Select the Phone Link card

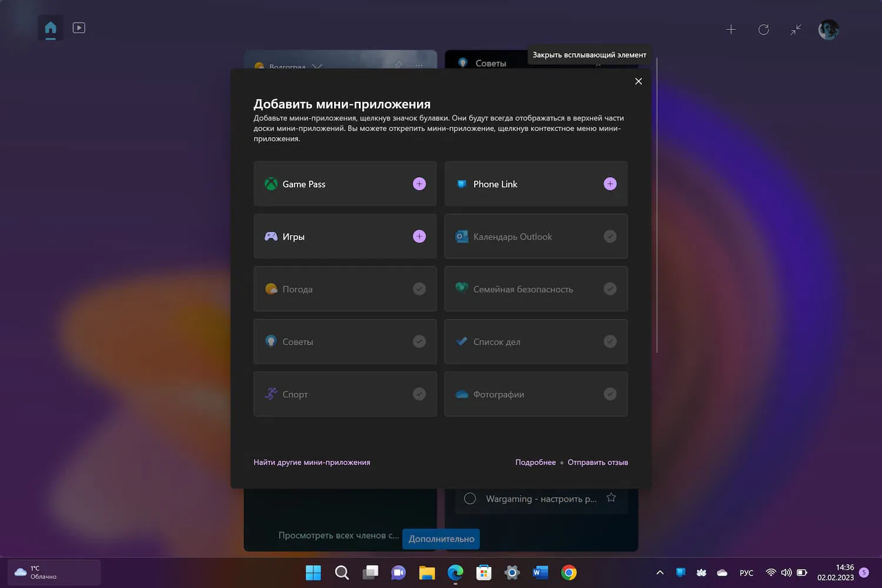point(536,184)
